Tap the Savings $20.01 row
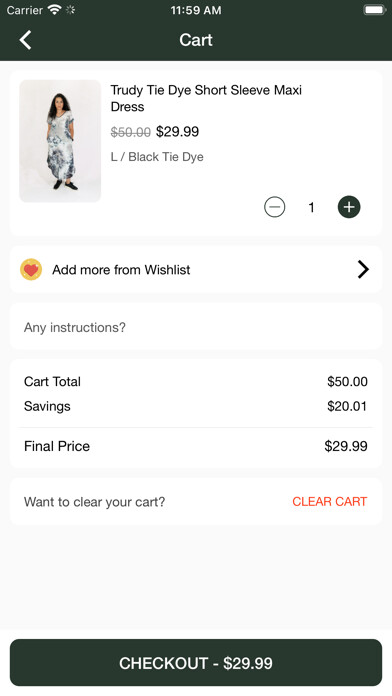 [196, 406]
